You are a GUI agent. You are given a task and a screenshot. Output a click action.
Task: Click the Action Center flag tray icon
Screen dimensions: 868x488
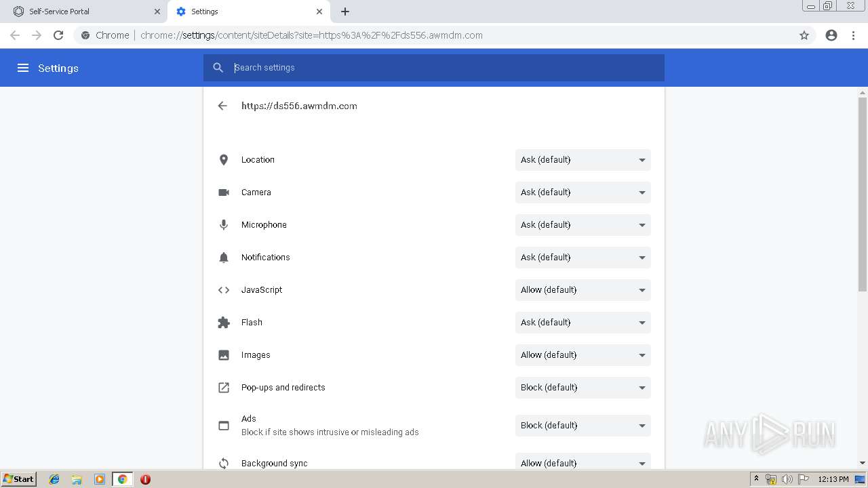(803, 479)
